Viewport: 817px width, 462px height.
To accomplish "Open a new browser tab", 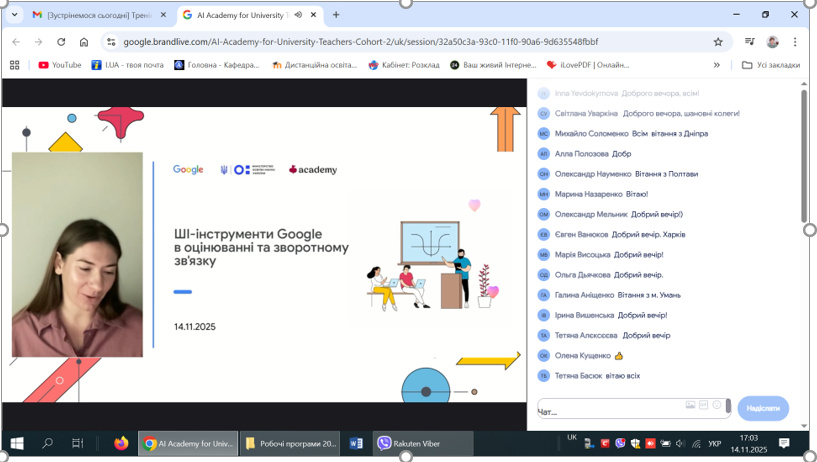I will [x=336, y=15].
